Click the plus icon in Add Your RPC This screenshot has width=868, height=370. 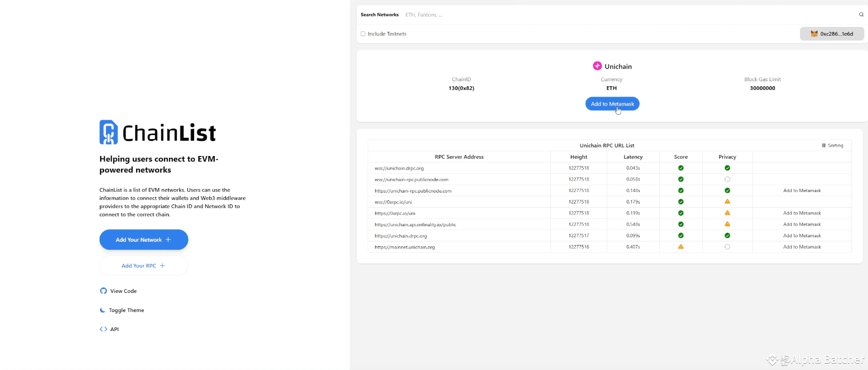coord(162,266)
